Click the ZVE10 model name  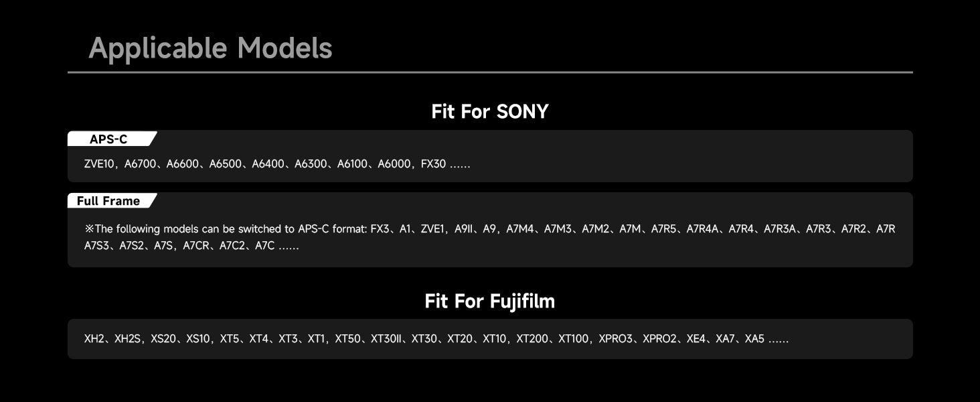pos(99,163)
